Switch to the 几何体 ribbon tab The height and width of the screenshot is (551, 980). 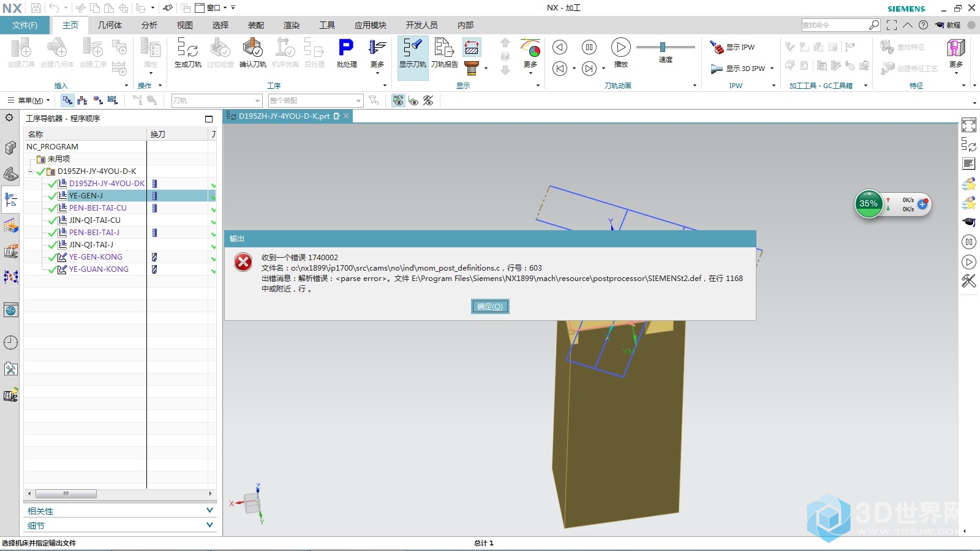(110, 25)
